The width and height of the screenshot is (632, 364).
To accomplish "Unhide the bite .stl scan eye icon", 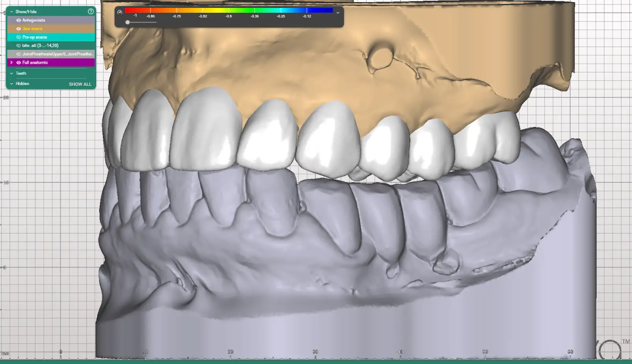I will tap(19, 46).
